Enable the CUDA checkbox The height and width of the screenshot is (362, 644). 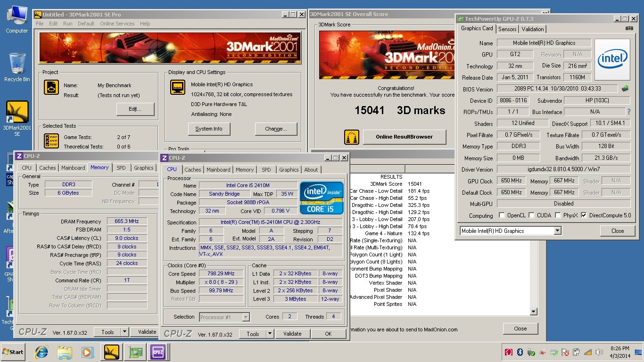(x=532, y=215)
